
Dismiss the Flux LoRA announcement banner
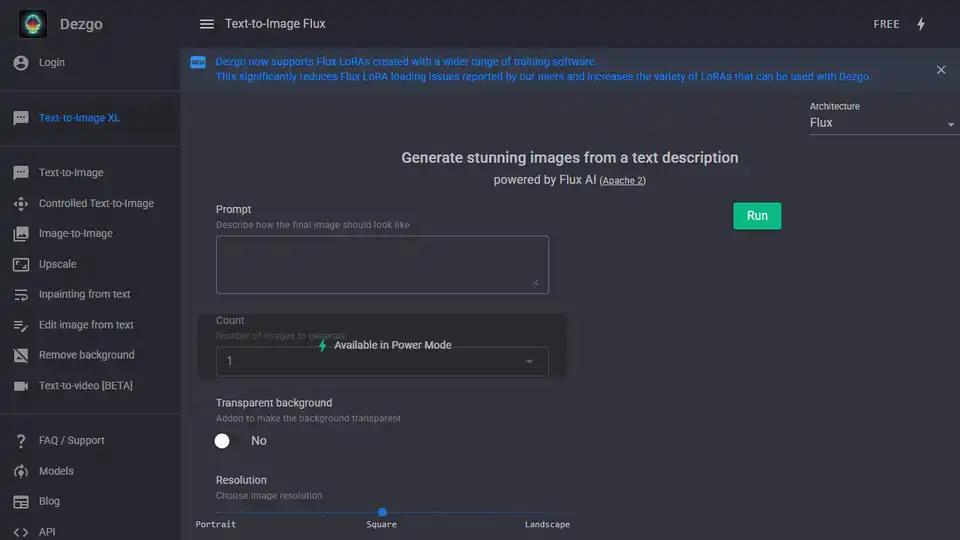(x=940, y=70)
